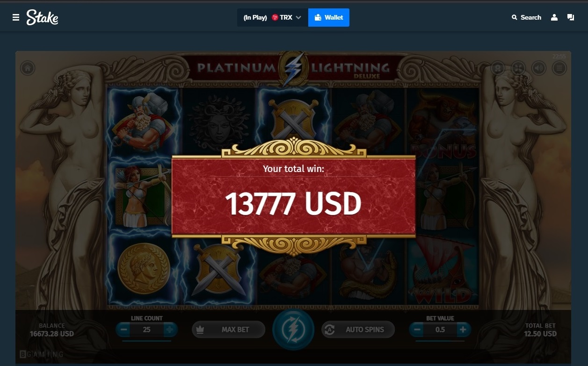Screen dimensions: 588x366
Task: Click the In Play label
Action: pyautogui.click(x=255, y=17)
